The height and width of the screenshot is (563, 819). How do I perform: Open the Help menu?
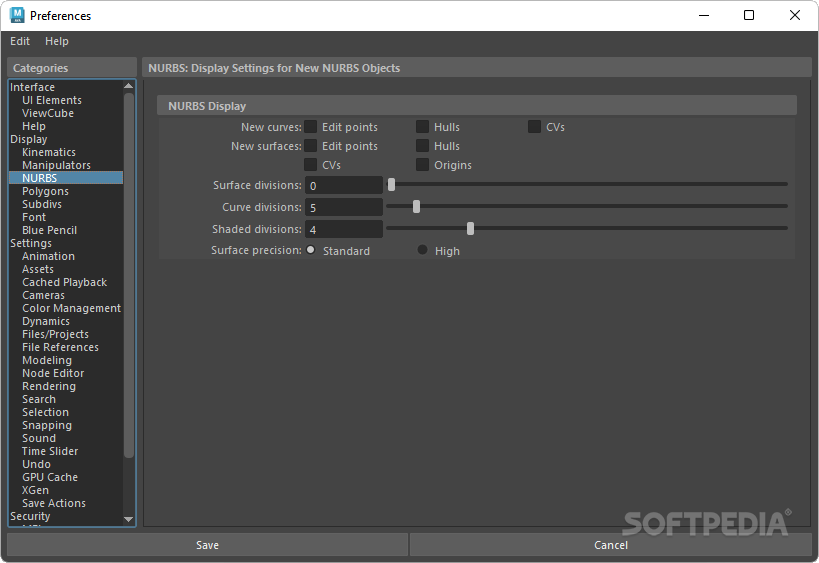click(x=56, y=41)
